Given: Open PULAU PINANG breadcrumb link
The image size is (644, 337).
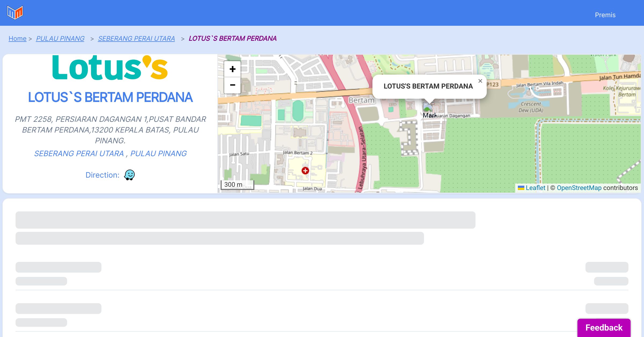Looking at the screenshot, I should click(x=60, y=39).
